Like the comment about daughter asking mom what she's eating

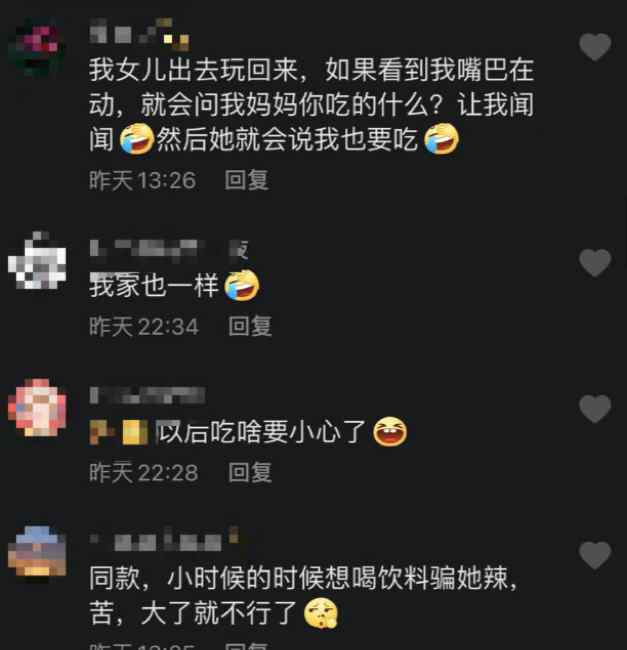[x=595, y=47]
